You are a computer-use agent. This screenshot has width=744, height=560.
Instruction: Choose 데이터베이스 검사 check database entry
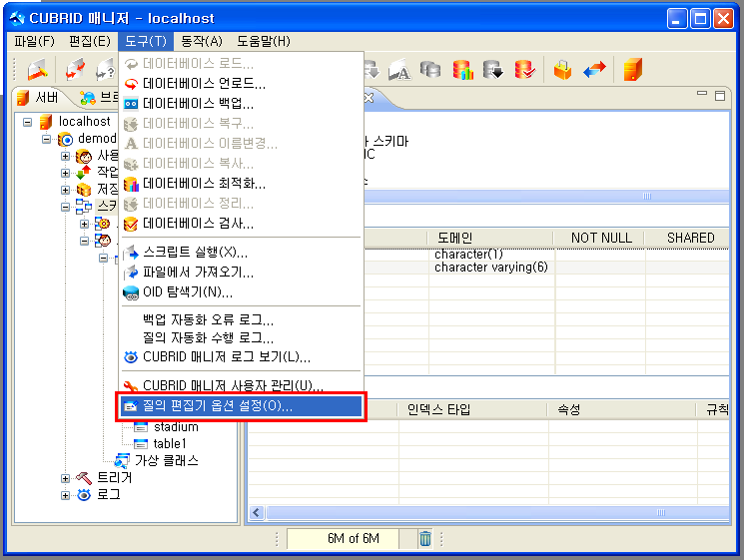pos(198,223)
